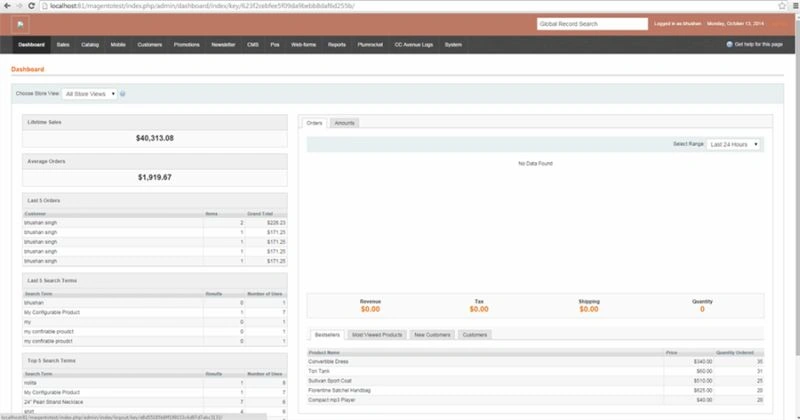Open the Pos menu
This screenshot has width=800, height=420.
[x=275, y=45]
